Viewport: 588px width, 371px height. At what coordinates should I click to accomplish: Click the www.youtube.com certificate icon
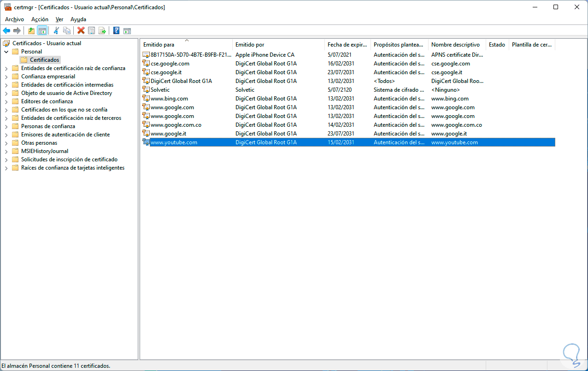tap(146, 142)
